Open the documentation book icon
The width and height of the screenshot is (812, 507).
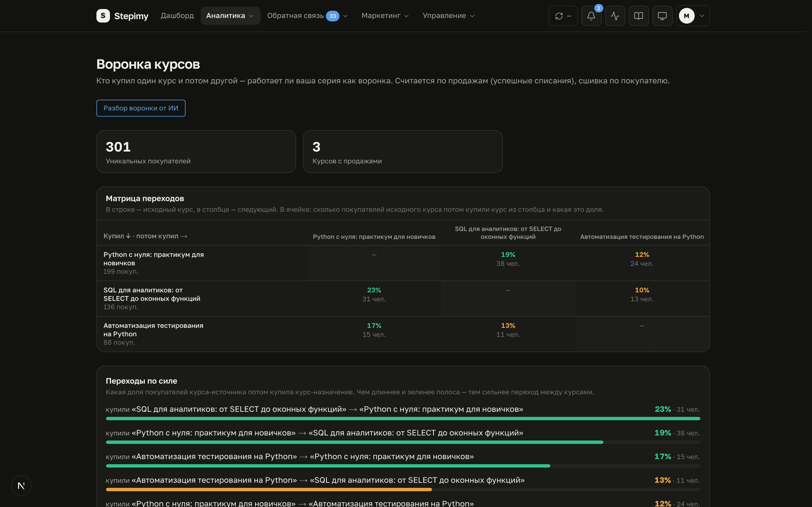tap(639, 16)
